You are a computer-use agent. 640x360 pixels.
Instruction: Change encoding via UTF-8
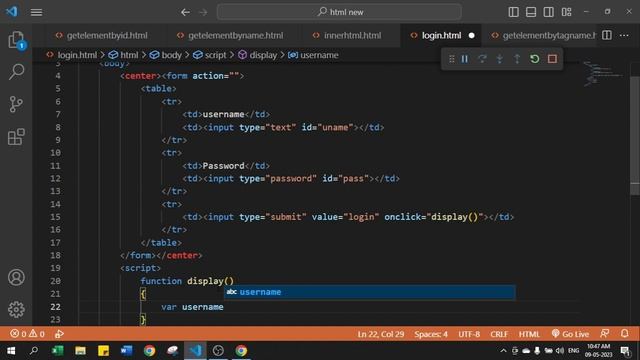coord(469,334)
